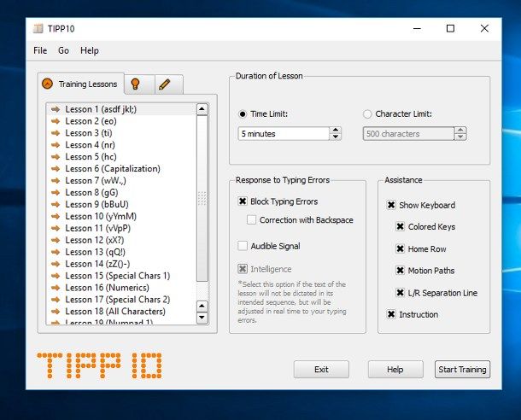The width and height of the screenshot is (521, 420).
Task: Toggle Block Typing Errors checkbox
Action: 243,201
